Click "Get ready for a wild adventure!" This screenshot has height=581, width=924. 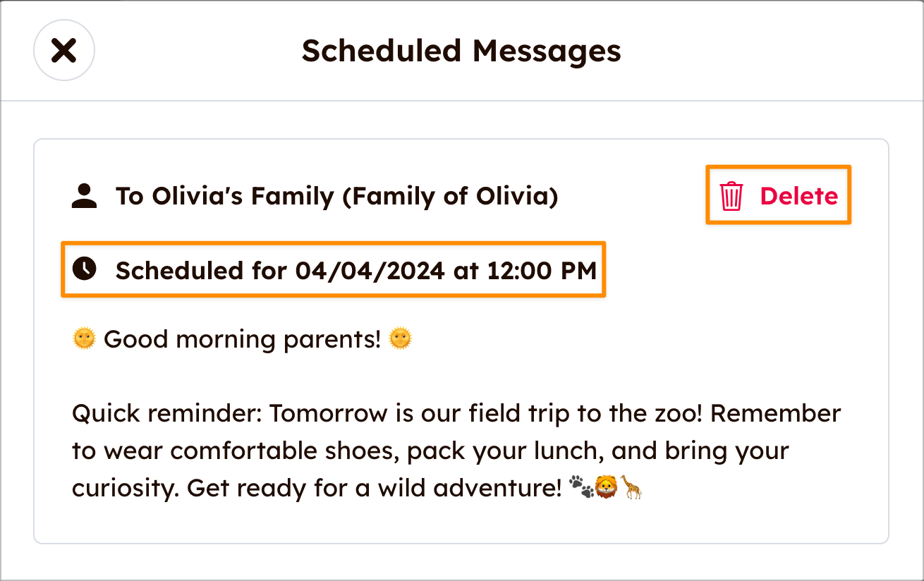pyautogui.click(x=374, y=487)
